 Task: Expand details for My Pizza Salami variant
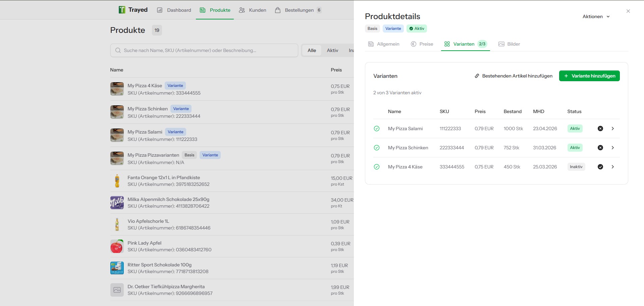point(613,129)
